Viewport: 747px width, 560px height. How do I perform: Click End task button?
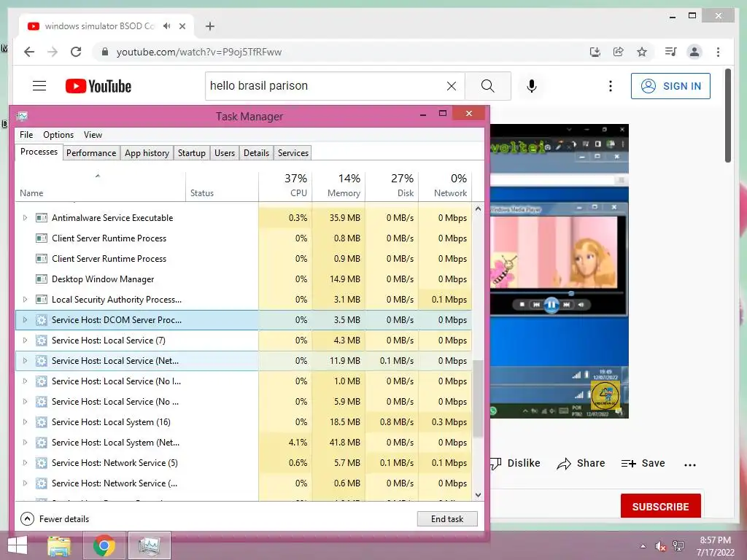point(447,519)
